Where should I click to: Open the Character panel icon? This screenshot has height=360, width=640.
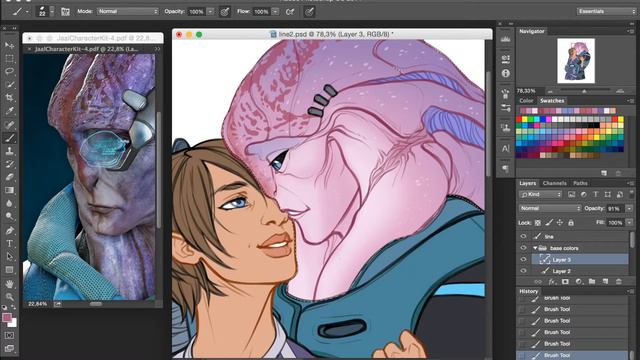tap(505, 149)
